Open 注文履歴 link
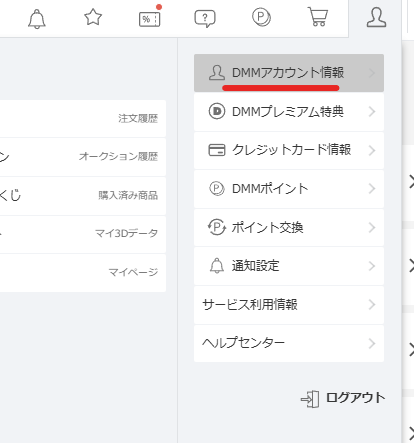414x443 pixels. point(138,118)
